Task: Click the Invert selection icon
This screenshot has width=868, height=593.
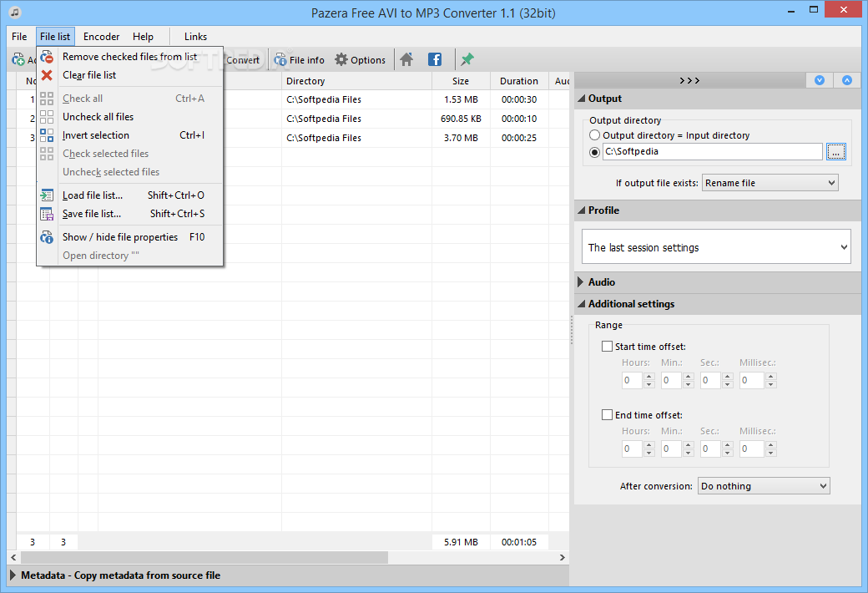Action: coord(47,135)
